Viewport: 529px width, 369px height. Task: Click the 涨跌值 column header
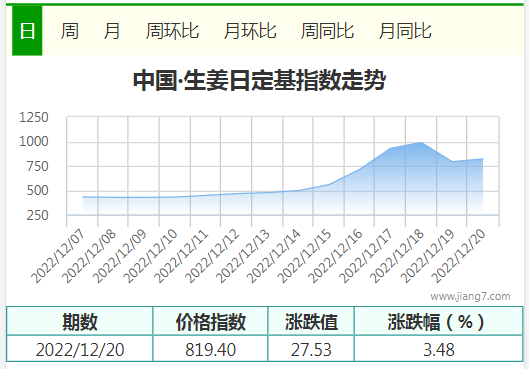311,321
